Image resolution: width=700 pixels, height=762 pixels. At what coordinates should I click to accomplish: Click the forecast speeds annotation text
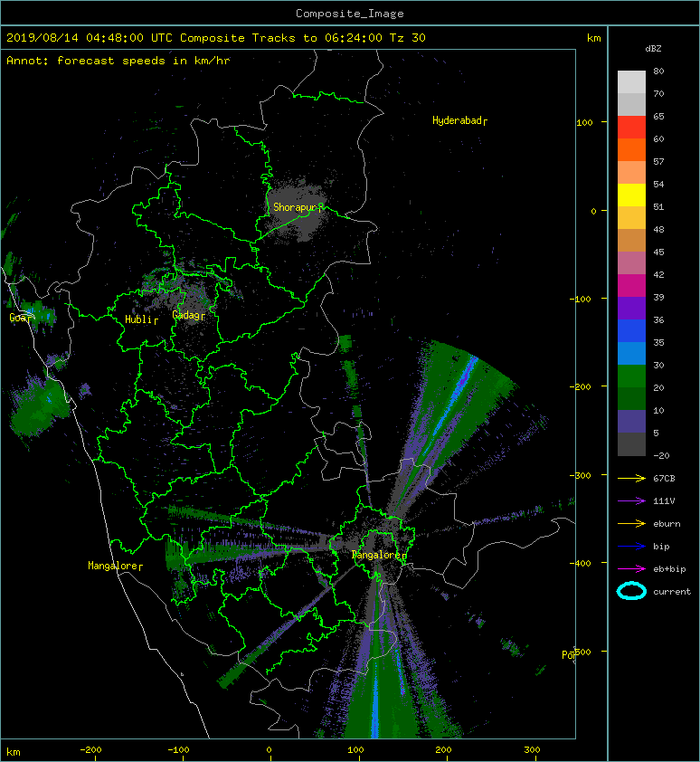click(x=118, y=61)
